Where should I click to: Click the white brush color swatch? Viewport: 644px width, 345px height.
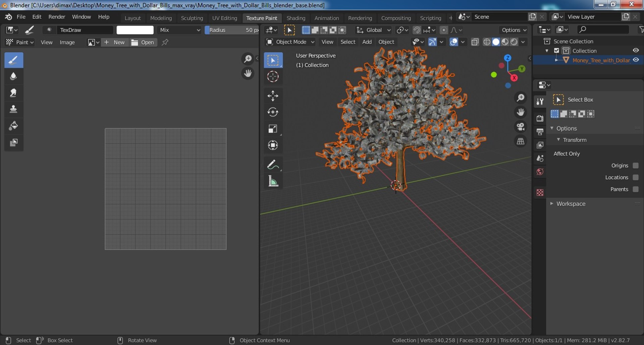(135, 30)
